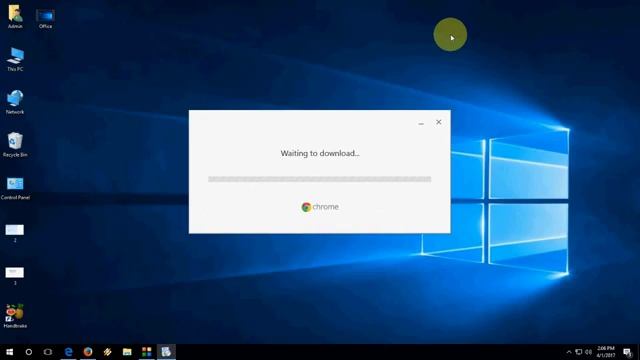Click the 'Waiting to download...' text
Viewport: 640px width, 360px height.
click(320, 153)
